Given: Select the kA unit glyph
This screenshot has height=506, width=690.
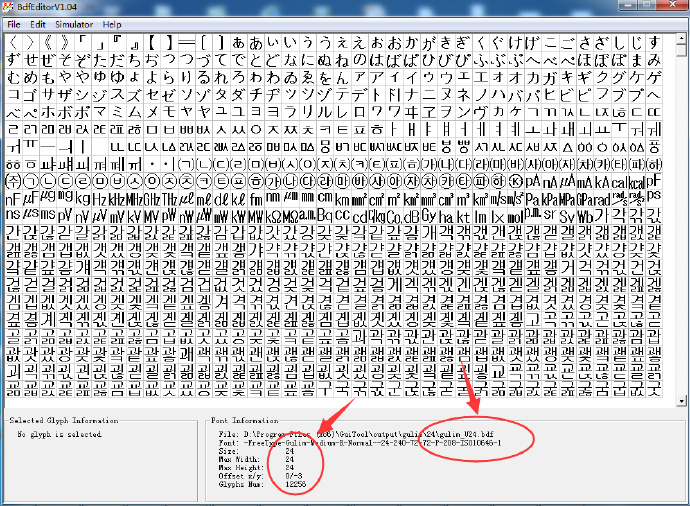Looking at the screenshot, I should [601, 182].
